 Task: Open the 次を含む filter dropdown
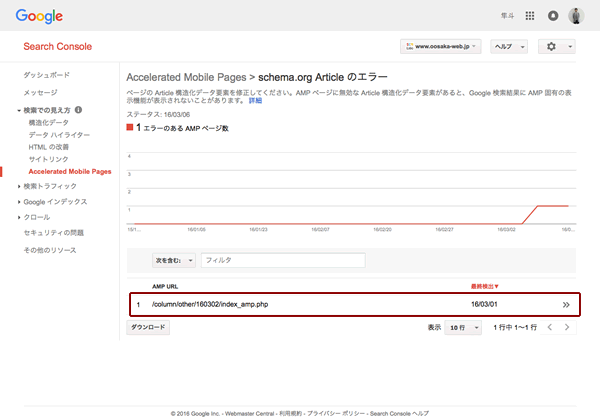pyautogui.click(x=174, y=260)
